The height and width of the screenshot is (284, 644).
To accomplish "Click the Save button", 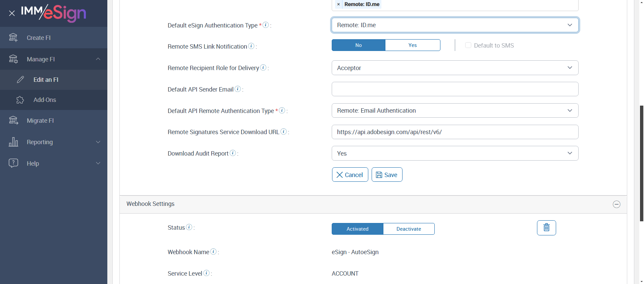I will [387, 175].
